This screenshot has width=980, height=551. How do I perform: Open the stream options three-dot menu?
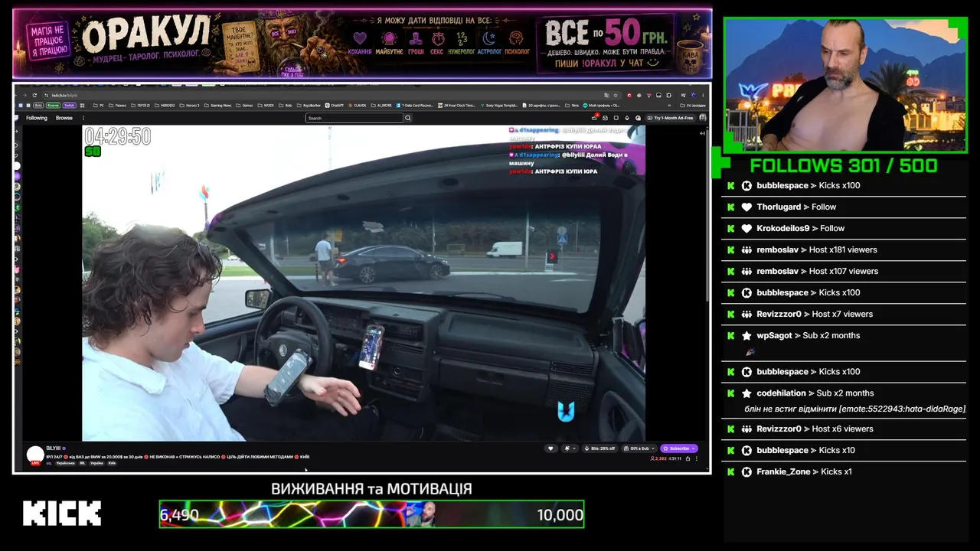(697, 458)
